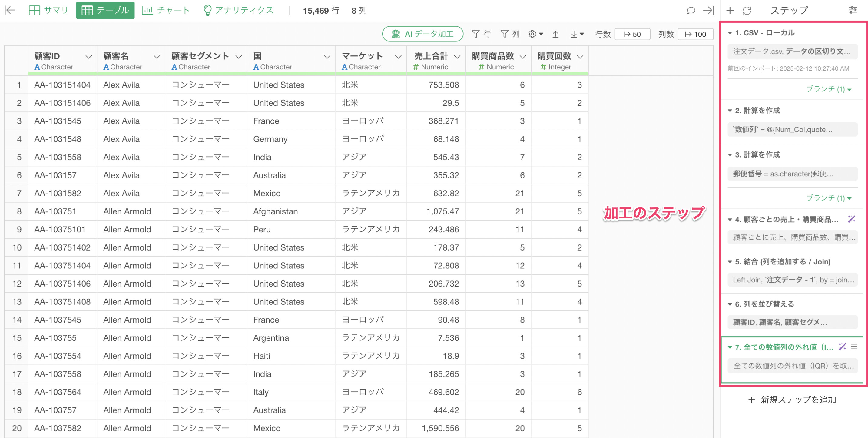The image size is (868, 438).
Task: Collapse step 2 計算を作成
Action: (730, 111)
